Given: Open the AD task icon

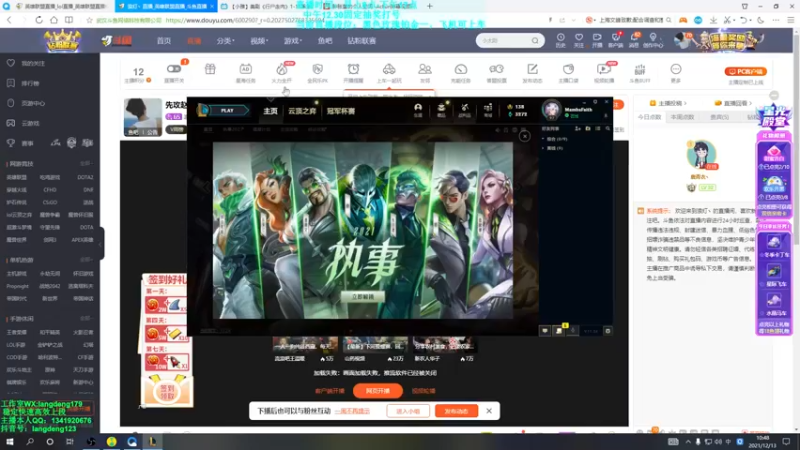Looking at the screenshot, I should pyautogui.click(x=245, y=69).
